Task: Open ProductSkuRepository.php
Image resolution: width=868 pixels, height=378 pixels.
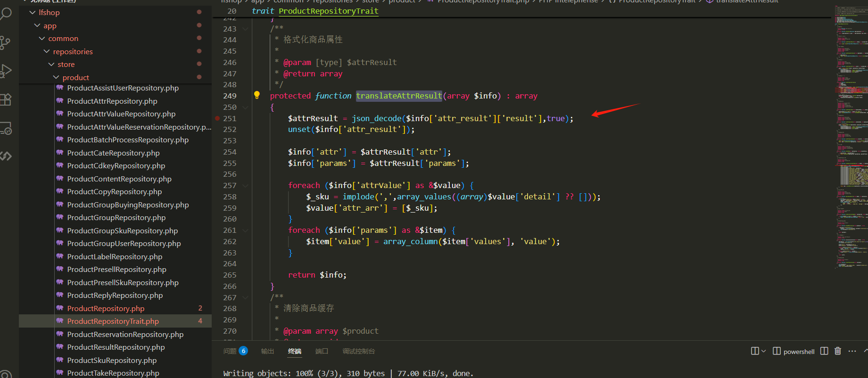Action: tap(112, 360)
